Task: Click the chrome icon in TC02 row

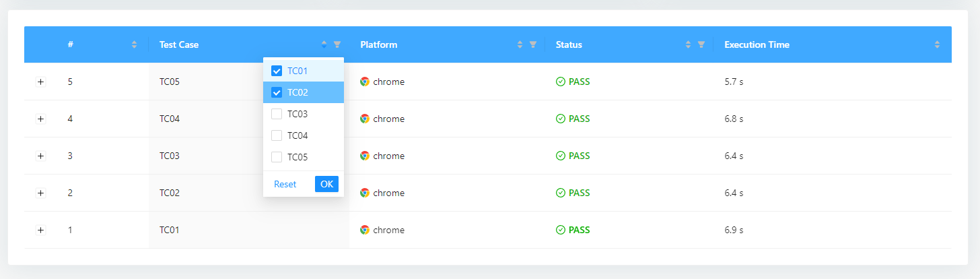Action: click(x=365, y=193)
